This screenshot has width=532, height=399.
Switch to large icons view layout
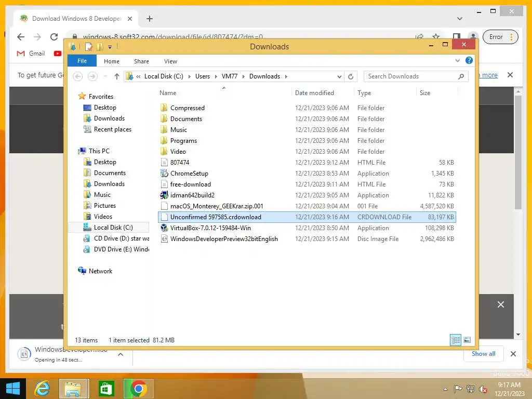467,340
